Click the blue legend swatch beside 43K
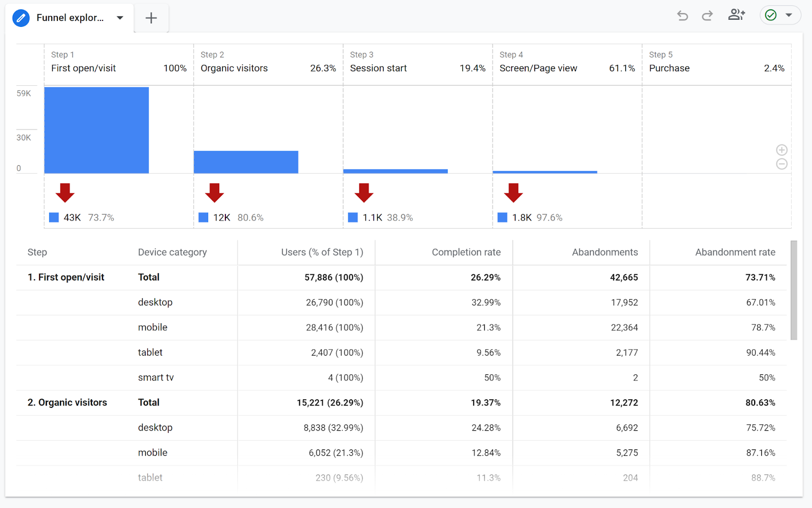Screen dimensions: 812x508 pos(53,217)
